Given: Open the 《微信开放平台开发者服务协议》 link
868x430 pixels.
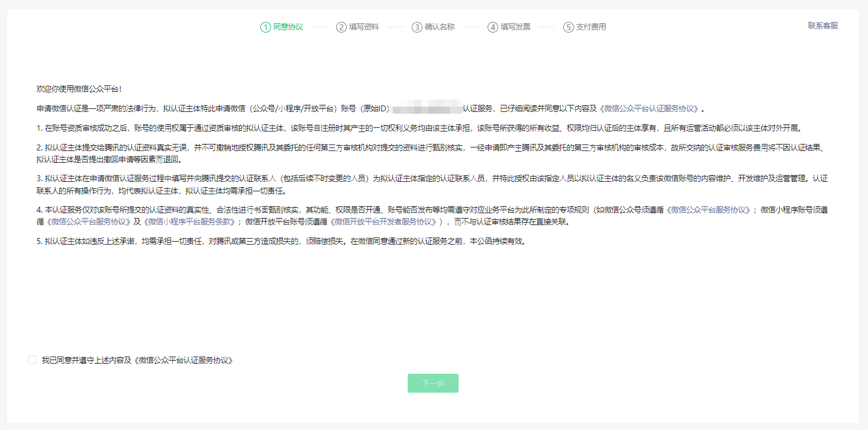Looking at the screenshot, I should click(385, 222).
